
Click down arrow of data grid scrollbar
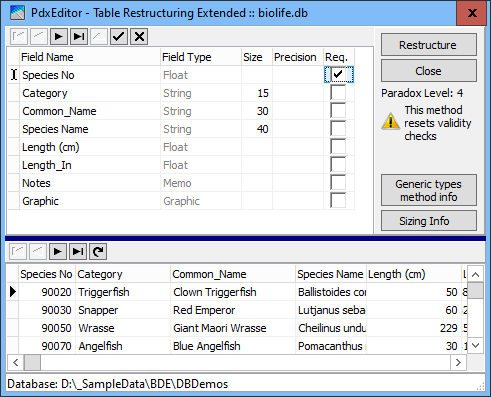[x=476, y=345]
